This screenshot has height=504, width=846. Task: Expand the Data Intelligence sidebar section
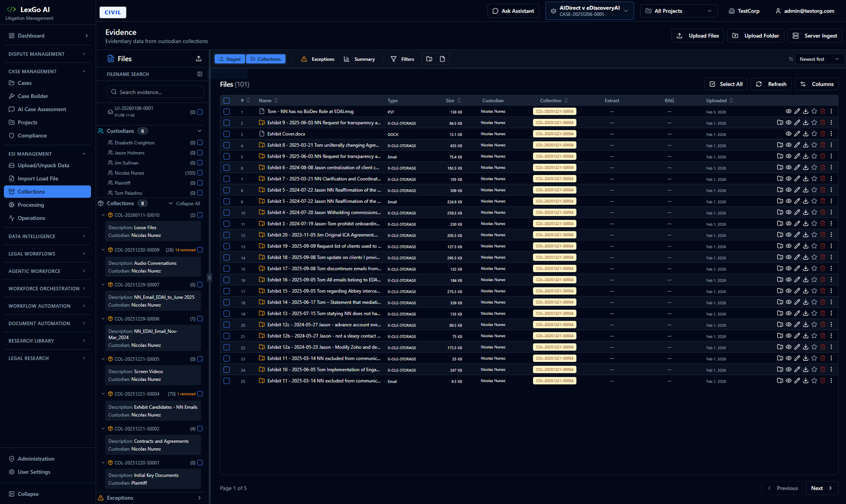tap(47, 236)
